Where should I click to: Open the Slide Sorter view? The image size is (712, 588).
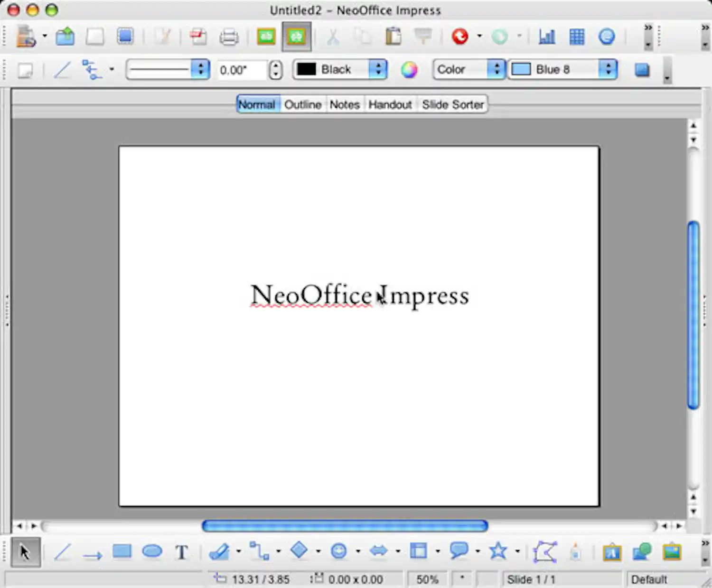[x=452, y=104]
